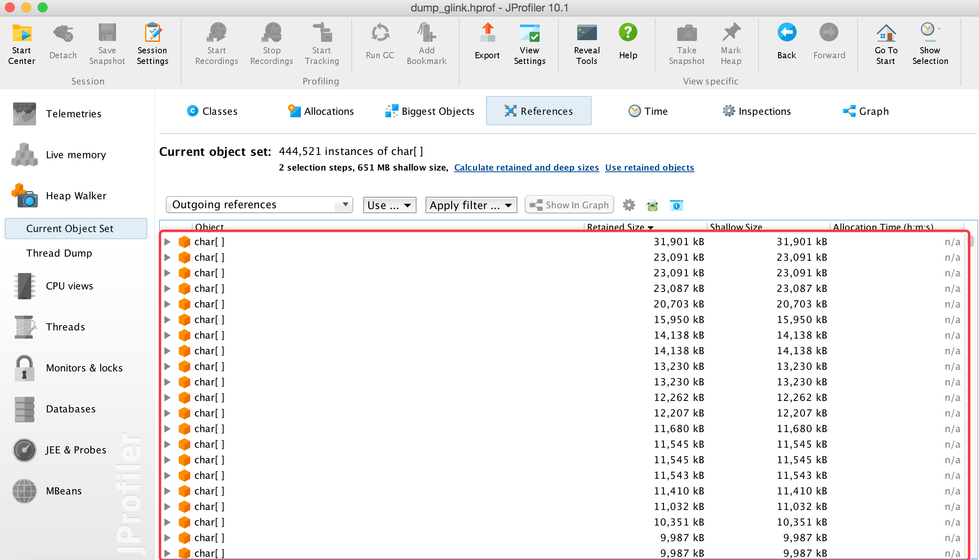Click Calculate retained and deep sizes link
The width and height of the screenshot is (979, 560).
[x=526, y=168]
